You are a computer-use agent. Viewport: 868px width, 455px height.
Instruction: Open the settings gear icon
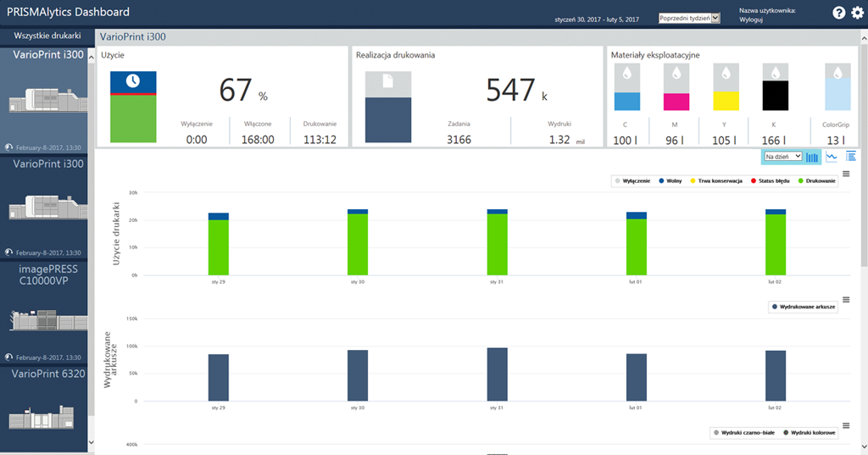856,13
